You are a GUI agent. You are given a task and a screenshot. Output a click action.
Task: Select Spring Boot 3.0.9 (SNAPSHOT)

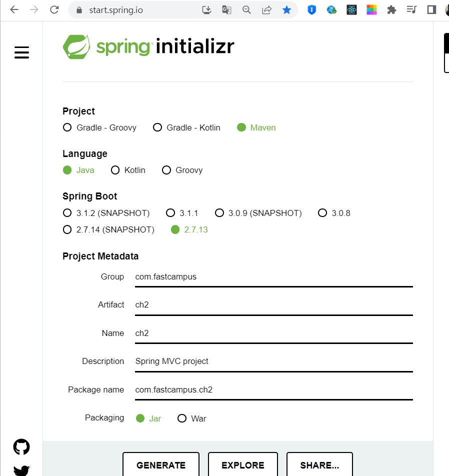(258, 213)
